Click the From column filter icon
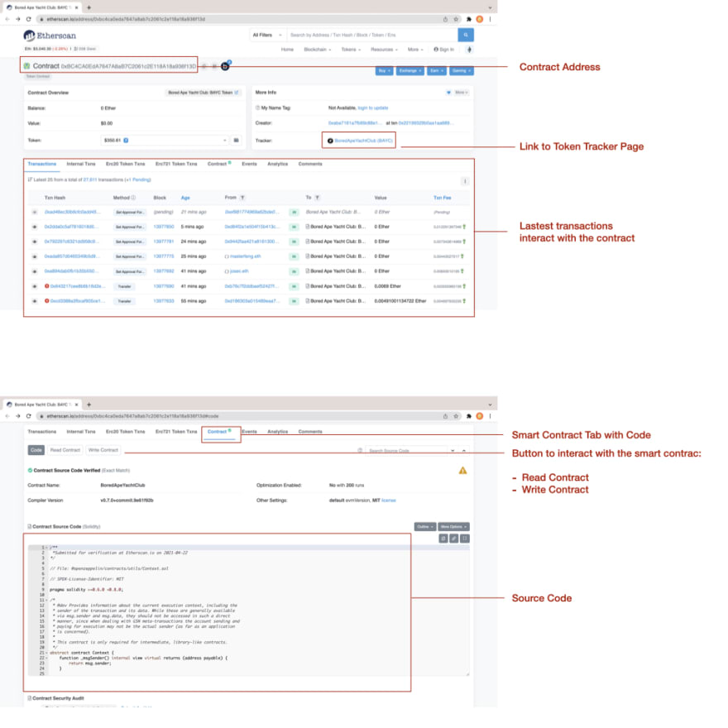The height and width of the screenshot is (728, 728). click(x=242, y=198)
